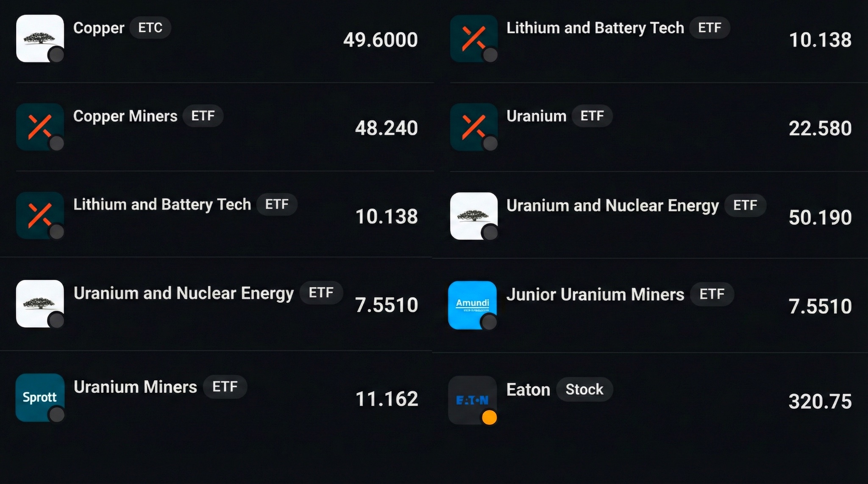The image size is (868, 484).
Task: Click the ETF badge beside Junior Uranium Miners
Action: pos(712,294)
